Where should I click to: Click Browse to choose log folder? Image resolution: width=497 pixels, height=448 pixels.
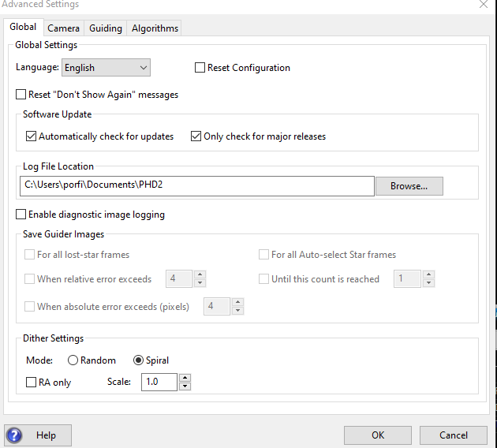[409, 186]
